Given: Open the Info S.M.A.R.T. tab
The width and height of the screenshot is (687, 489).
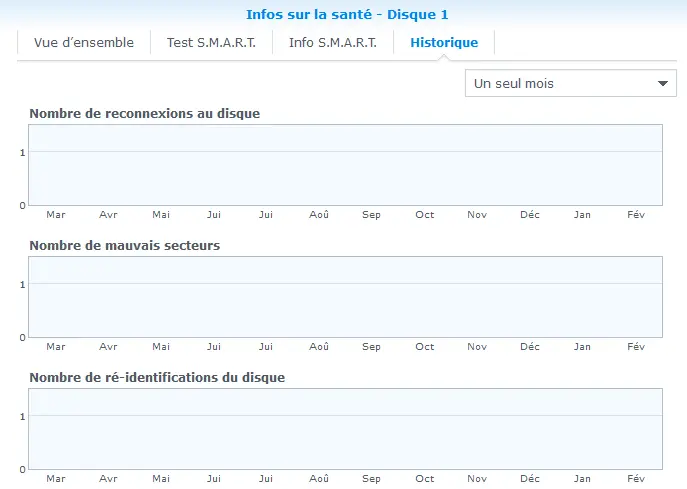Looking at the screenshot, I should [333, 43].
